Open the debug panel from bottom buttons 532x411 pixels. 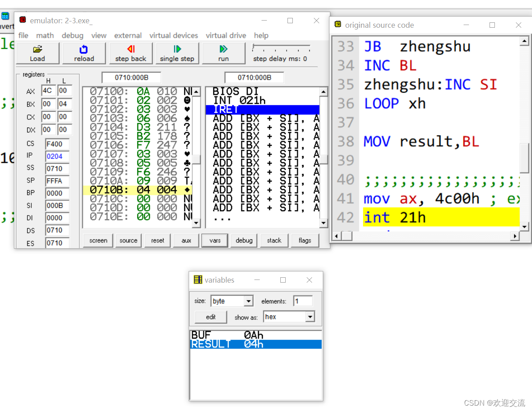point(244,240)
